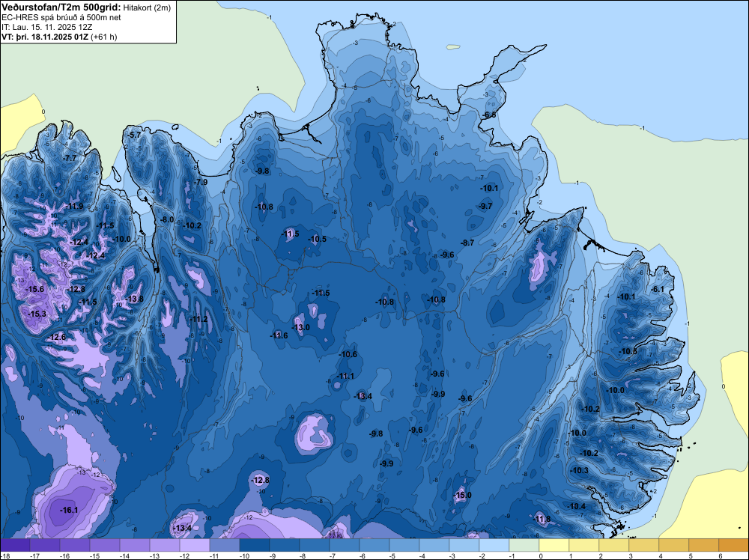
Task: Click the -13.8 temperature value
Action: coord(134,299)
